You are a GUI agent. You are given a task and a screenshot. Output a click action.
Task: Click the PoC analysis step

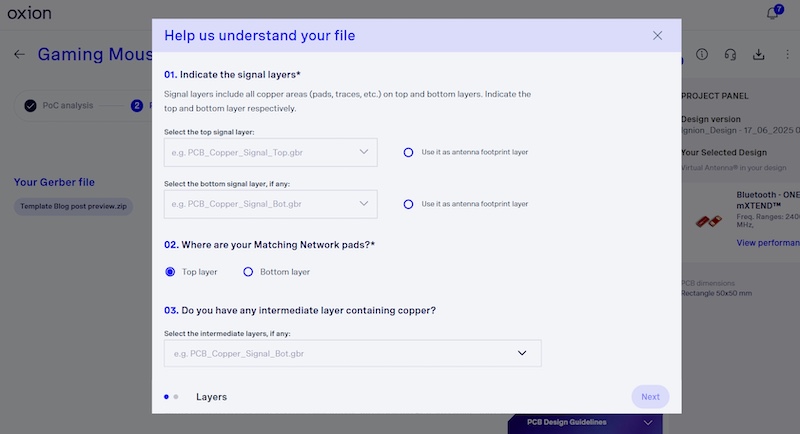click(x=59, y=106)
